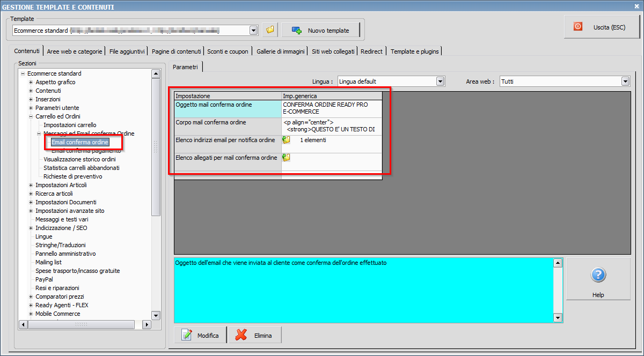Select Impostazioni carrello tree item
This screenshot has height=356, width=644.
click(x=70, y=125)
